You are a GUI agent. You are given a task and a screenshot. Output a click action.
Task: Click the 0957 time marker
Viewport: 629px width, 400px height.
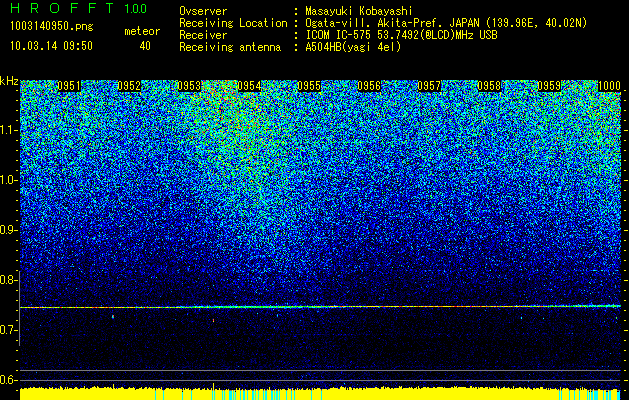coord(429,86)
